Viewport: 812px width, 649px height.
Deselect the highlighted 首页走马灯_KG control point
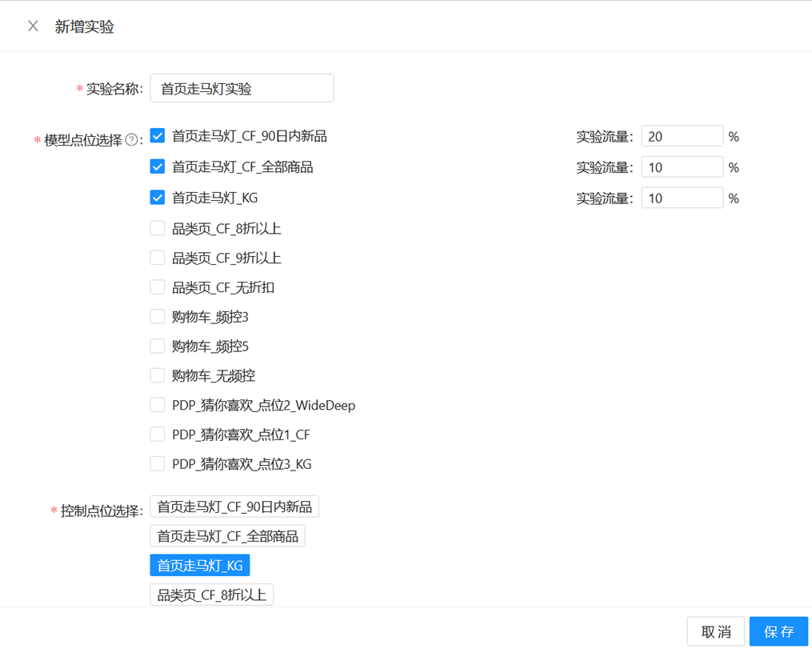pyautogui.click(x=199, y=565)
